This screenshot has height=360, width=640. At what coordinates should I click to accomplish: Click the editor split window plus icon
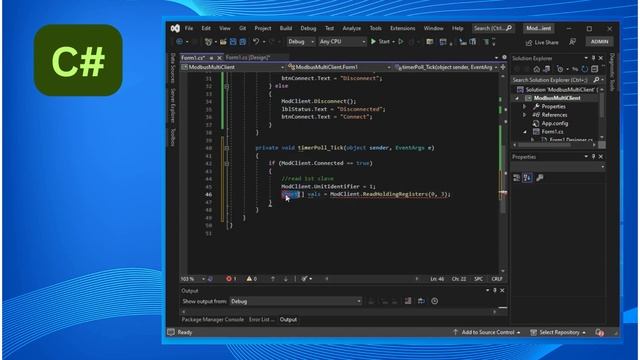coord(503,67)
